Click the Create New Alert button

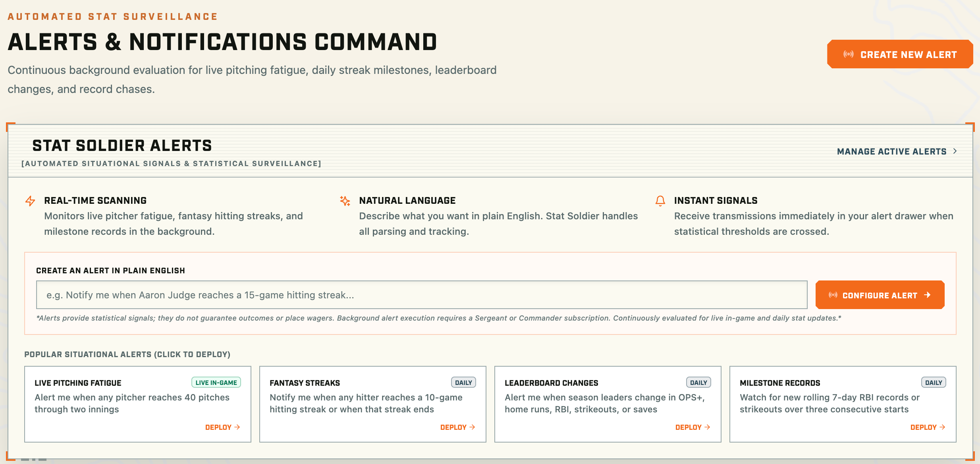click(x=900, y=54)
